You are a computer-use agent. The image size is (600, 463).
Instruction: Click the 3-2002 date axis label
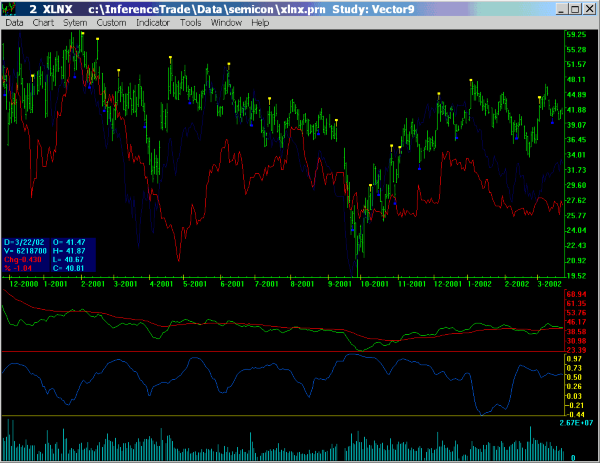[549, 284]
